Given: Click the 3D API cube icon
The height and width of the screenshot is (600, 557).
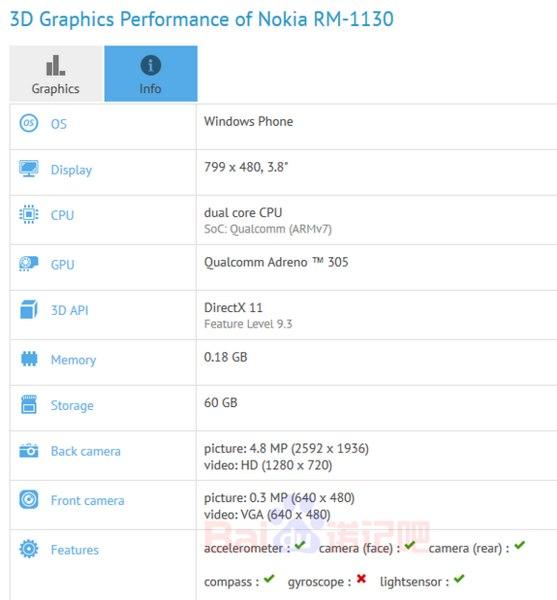Looking at the screenshot, I should (x=29, y=309).
